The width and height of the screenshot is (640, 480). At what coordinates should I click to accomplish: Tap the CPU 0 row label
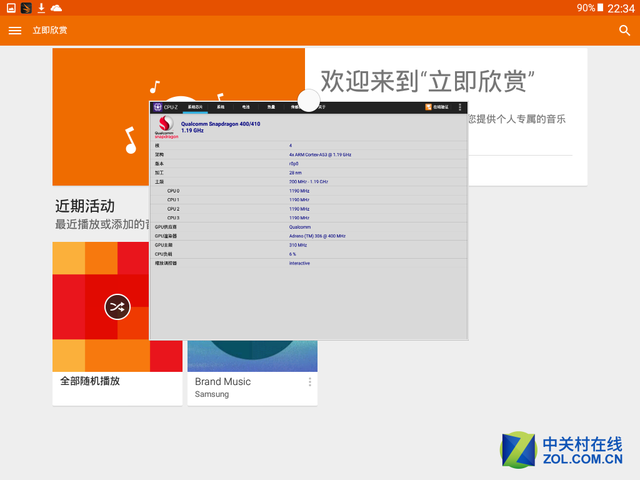pyautogui.click(x=173, y=191)
